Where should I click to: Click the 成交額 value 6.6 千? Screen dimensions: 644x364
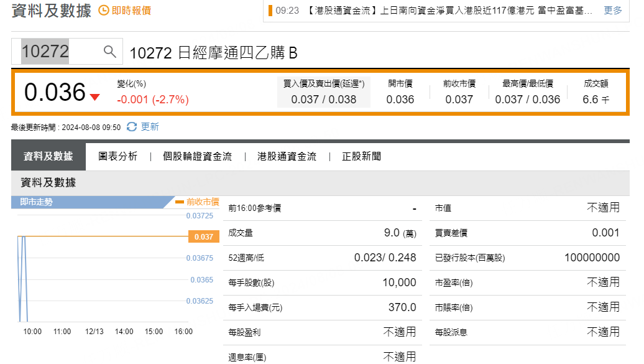[596, 100]
